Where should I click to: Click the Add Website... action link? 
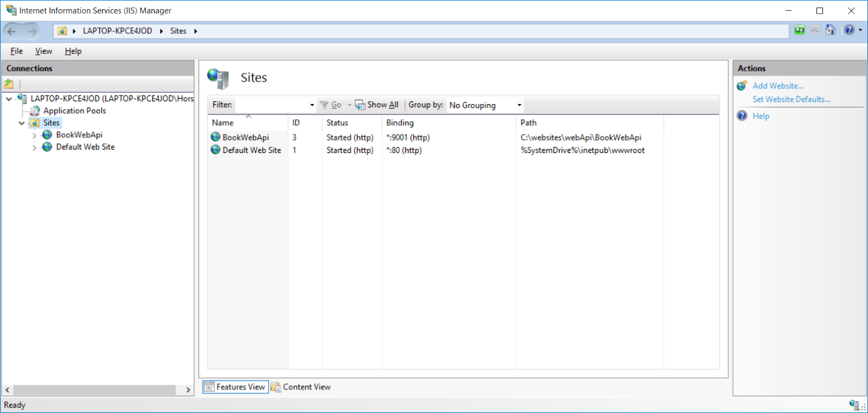click(x=778, y=86)
